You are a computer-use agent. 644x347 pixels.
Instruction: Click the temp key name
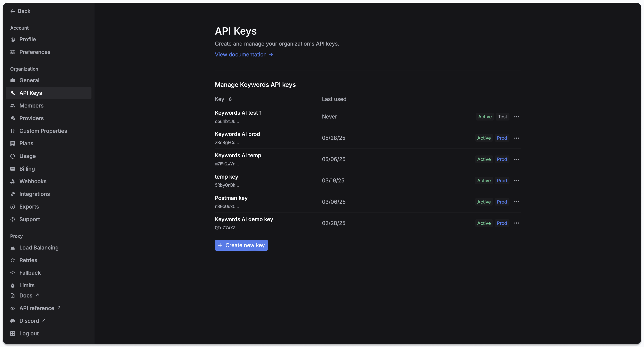pos(227,177)
